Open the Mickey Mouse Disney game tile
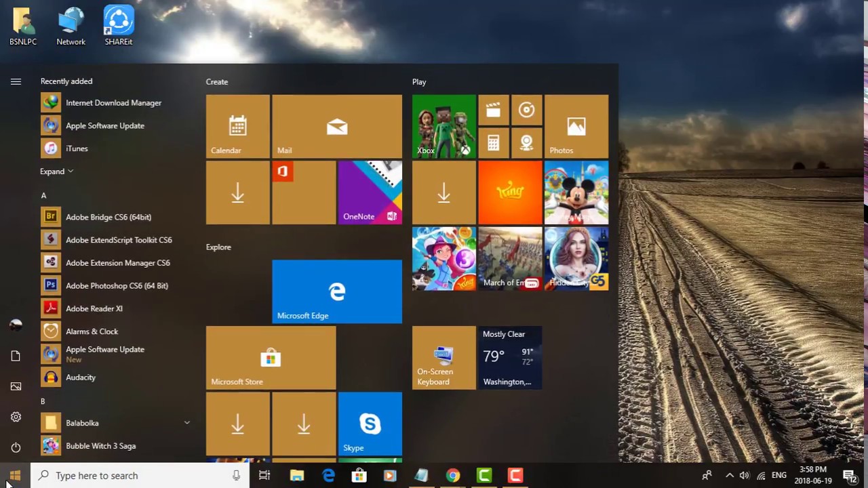Viewport: 868px width, 488px height. pos(576,192)
